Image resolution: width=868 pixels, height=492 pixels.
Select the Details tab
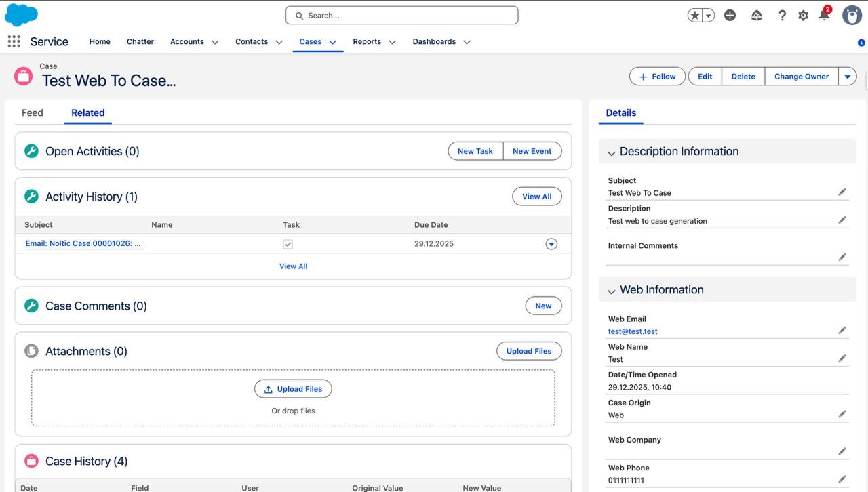[621, 112]
